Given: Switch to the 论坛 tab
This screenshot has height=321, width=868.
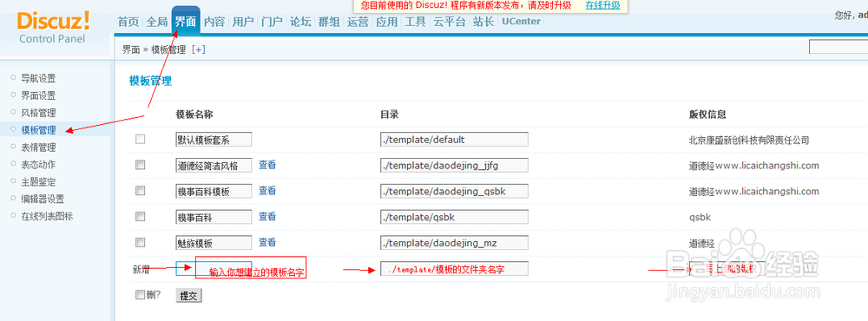Looking at the screenshot, I should click(x=300, y=23).
